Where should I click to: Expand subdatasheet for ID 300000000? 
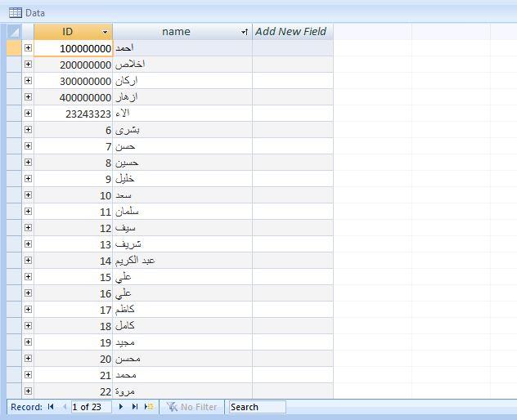(x=28, y=81)
